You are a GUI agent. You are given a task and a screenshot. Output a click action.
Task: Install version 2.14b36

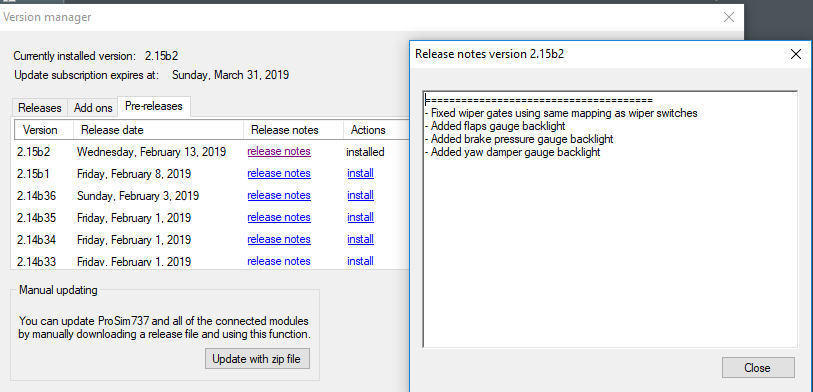click(360, 195)
